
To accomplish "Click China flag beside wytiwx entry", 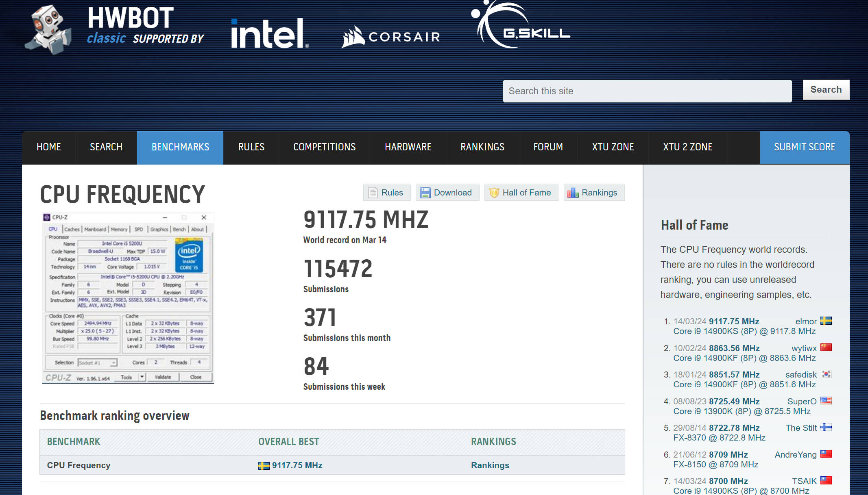I will [x=826, y=347].
